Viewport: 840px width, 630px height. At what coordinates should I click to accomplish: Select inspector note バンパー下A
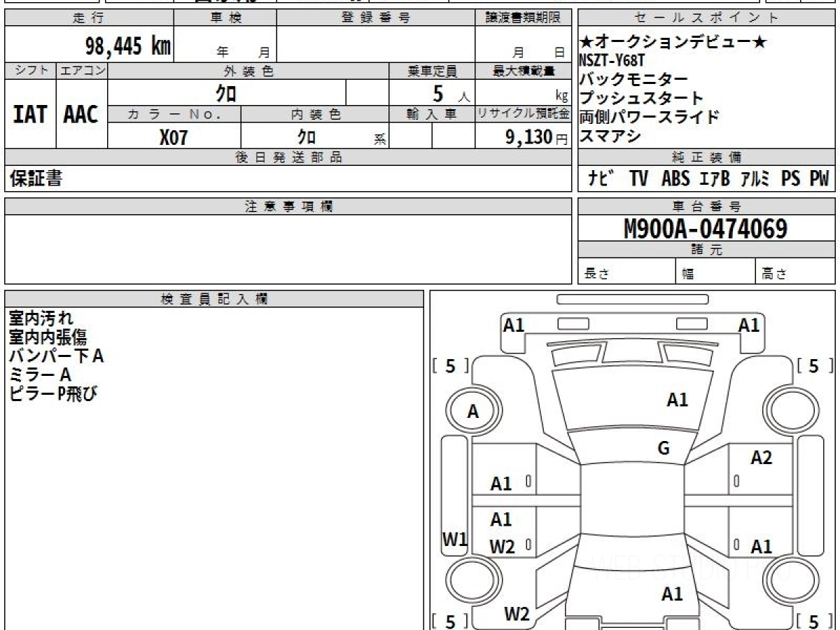[x=56, y=356]
